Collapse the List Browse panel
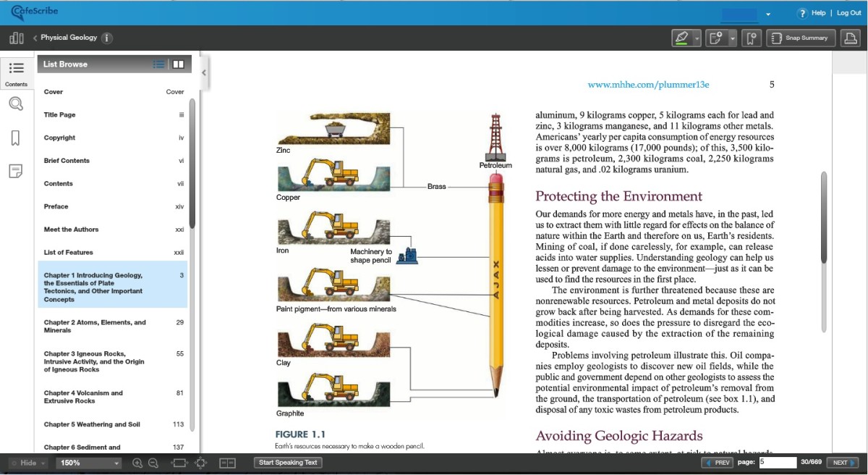 (x=204, y=72)
